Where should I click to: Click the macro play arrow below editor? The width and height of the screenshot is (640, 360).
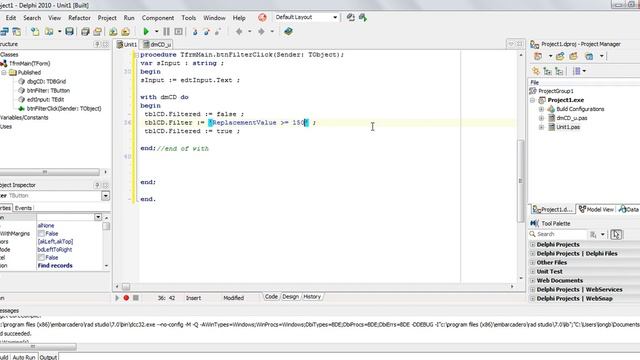coord(117,298)
